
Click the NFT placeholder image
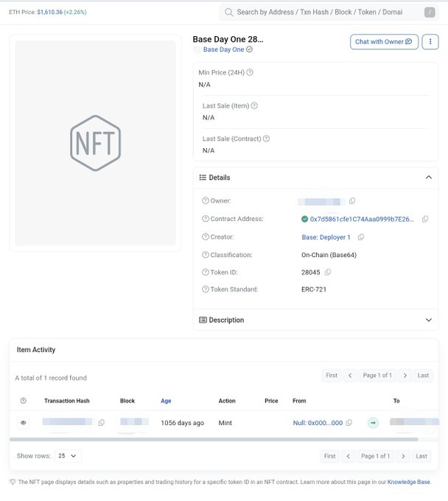[x=96, y=143]
